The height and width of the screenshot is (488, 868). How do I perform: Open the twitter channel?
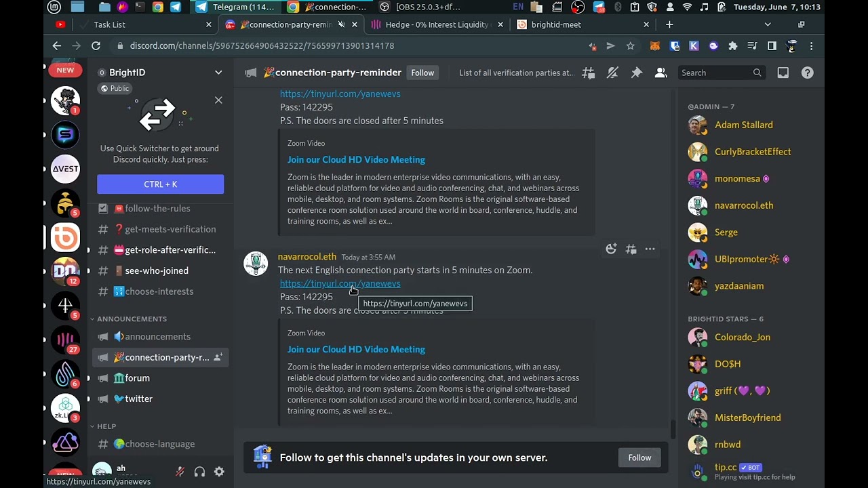click(161, 399)
